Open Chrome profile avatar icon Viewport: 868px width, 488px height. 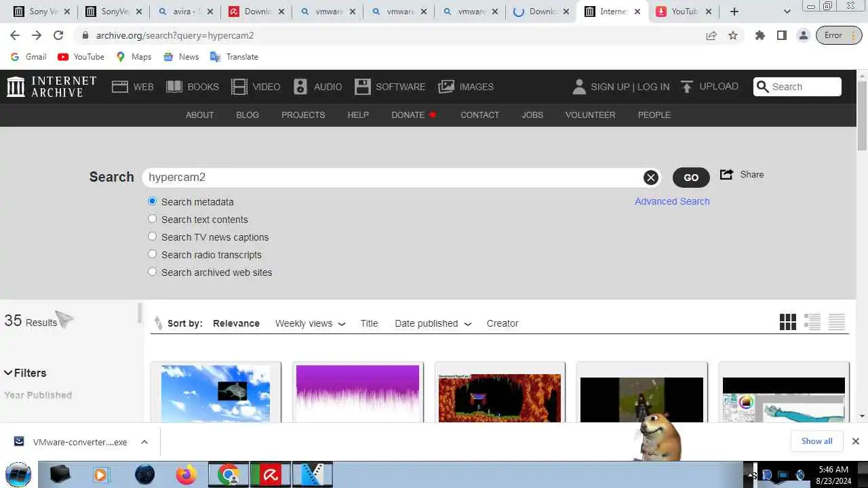tap(804, 35)
